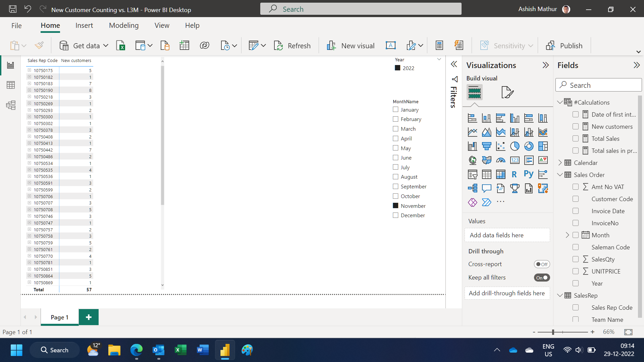The height and width of the screenshot is (362, 644).
Task: Collapse the SalesRep table
Action: (560, 295)
